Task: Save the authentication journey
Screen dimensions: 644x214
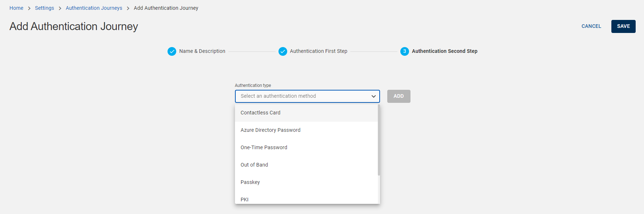Action: [623, 26]
